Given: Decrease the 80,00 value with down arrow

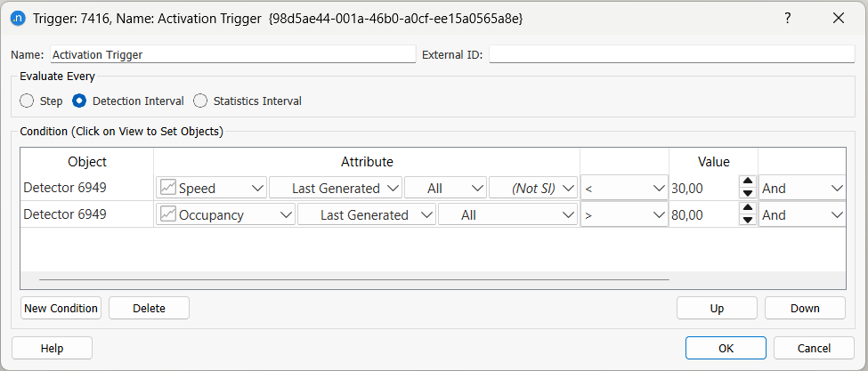Looking at the screenshot, I should click(748, 220).
